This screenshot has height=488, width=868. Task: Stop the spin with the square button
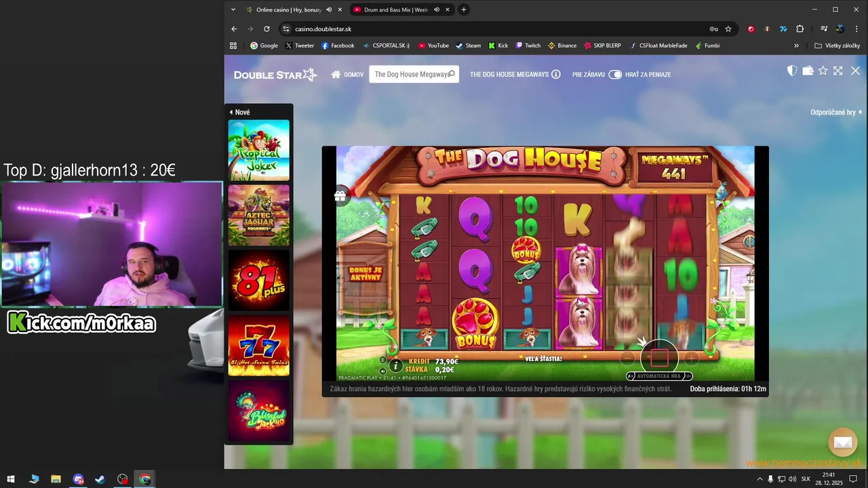click(x=659, y=358)
